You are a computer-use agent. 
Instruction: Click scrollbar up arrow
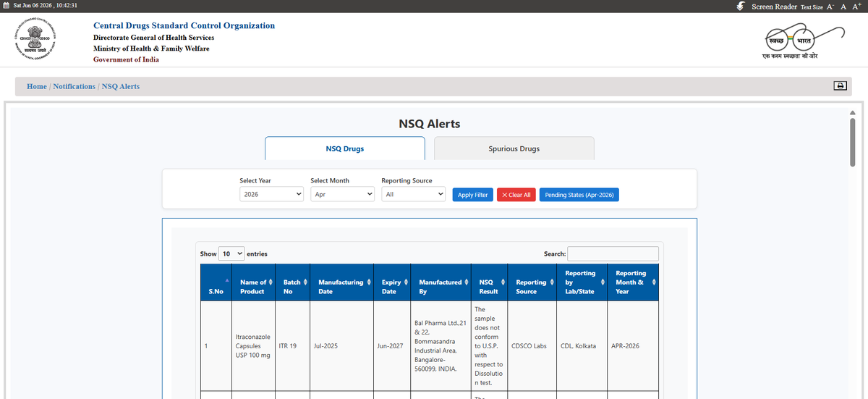[852, 112]
